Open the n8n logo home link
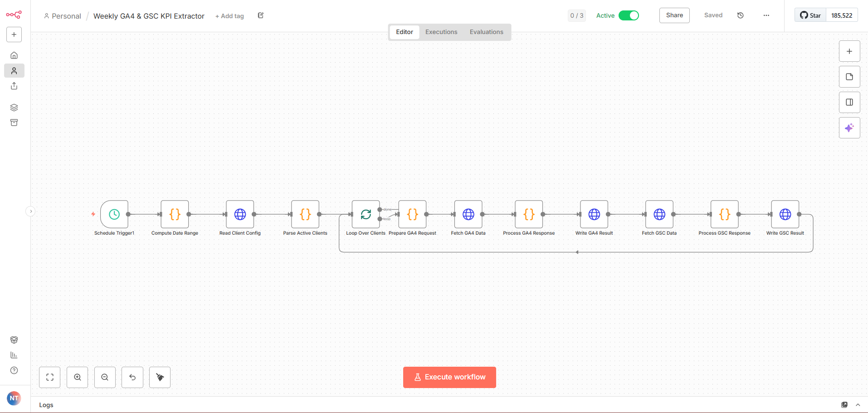Image resolution: width=868 pixels, height=413 pixels. click(14, 15)
